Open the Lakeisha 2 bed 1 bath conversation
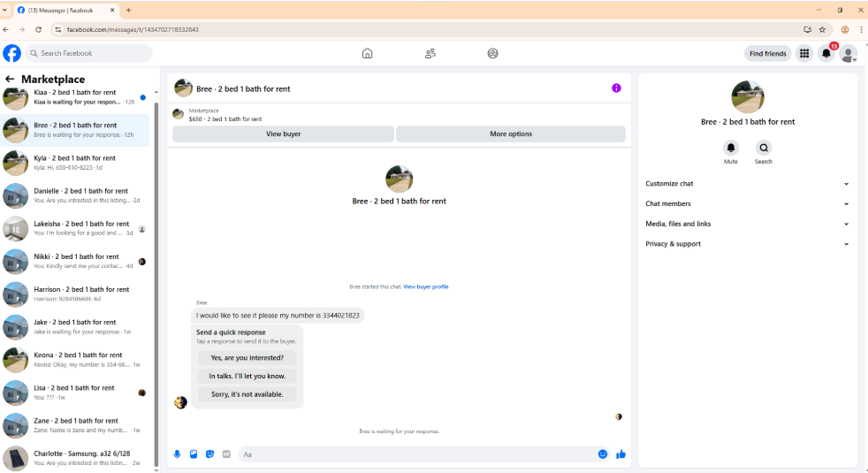 (x=75, y=228)
